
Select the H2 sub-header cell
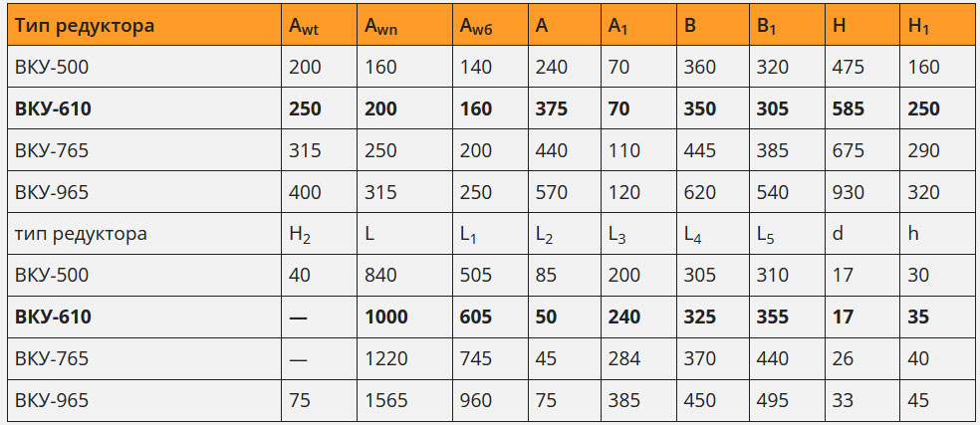pyautogui.click(x=300, y=235)
